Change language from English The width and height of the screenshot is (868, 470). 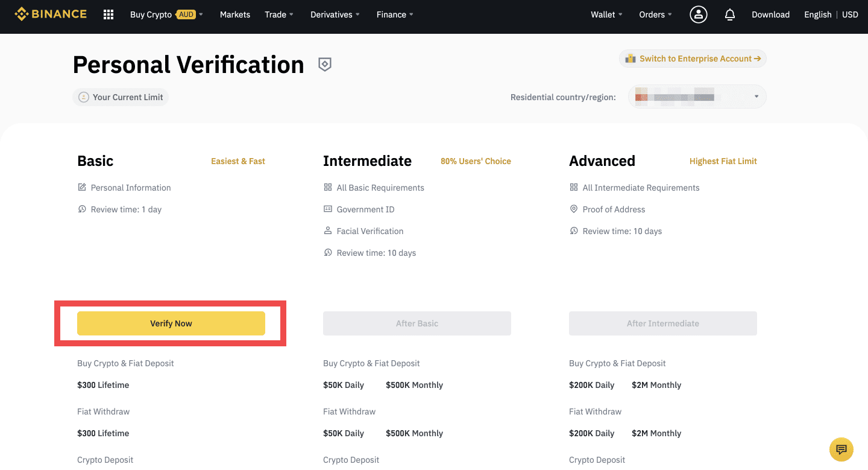pos(817,14)
